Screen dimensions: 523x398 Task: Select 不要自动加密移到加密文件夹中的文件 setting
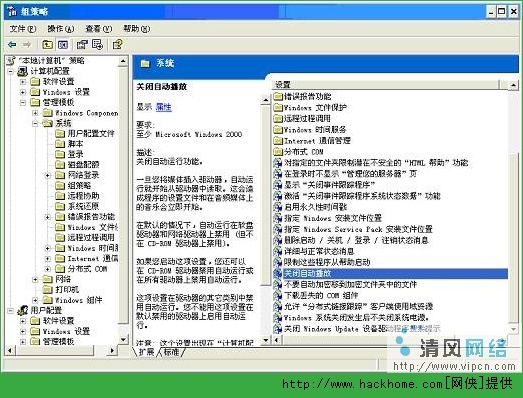pos(345,285)
